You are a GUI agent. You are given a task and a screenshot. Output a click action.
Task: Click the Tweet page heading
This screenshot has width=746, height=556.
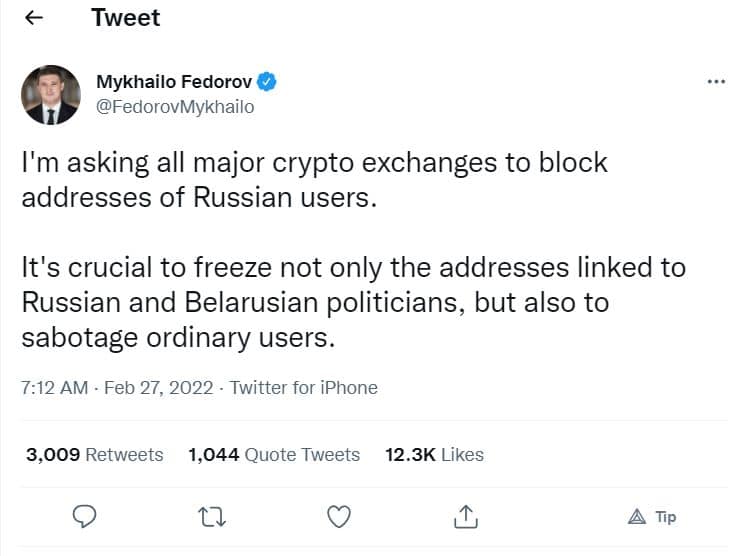tap(126, 18)
